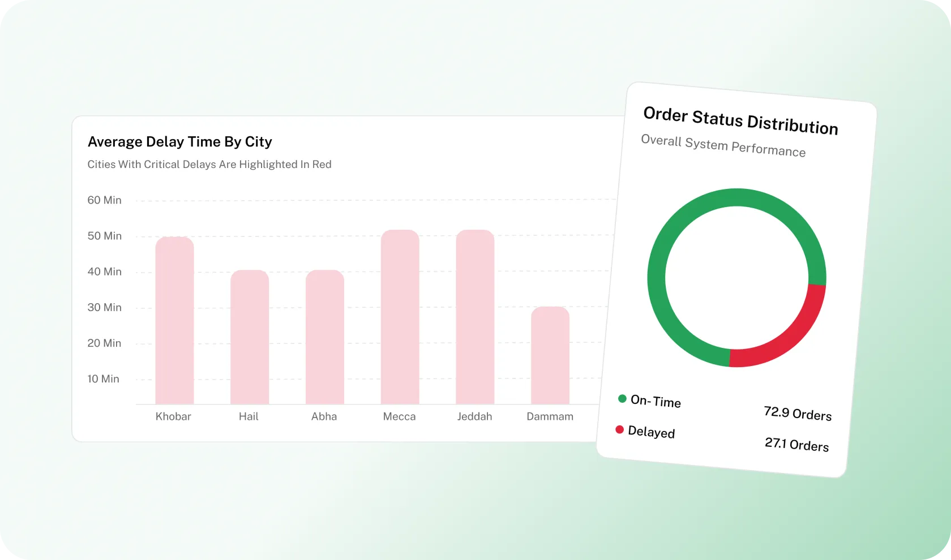The width and height of the screenshot is (951, 560).
Task: Click the 72.9 Orders value
Action: tap(798, 413)
